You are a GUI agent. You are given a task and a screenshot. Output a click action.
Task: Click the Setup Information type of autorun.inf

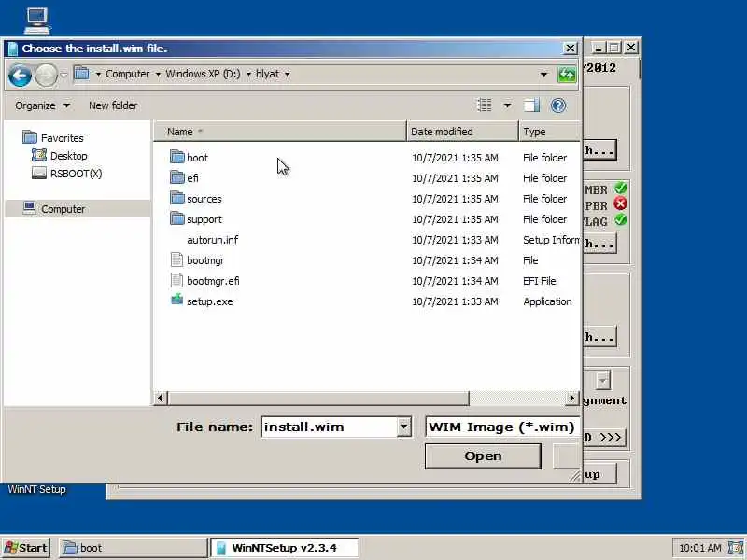pyautogui.click(x=551, y=240)
